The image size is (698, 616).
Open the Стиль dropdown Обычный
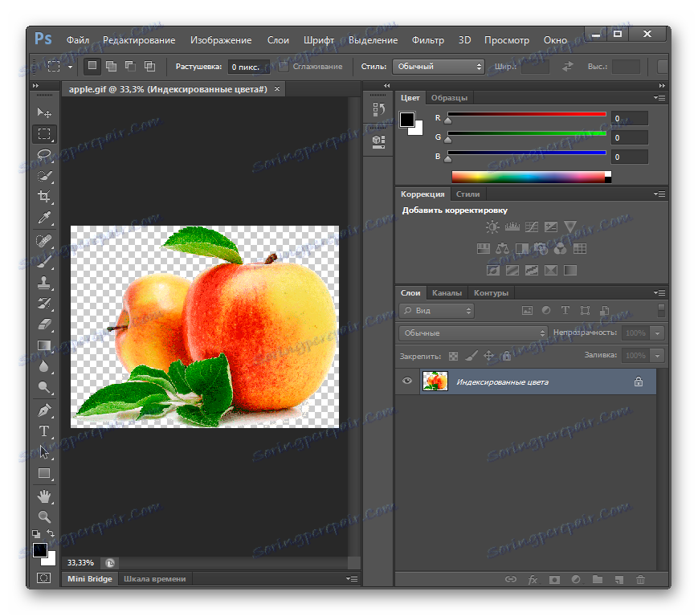pos(438,67)
